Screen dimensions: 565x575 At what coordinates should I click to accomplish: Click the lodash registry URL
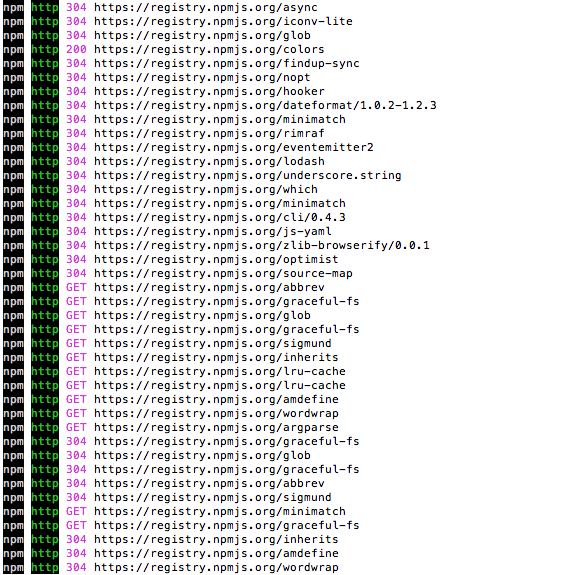(x=209, y=161)
